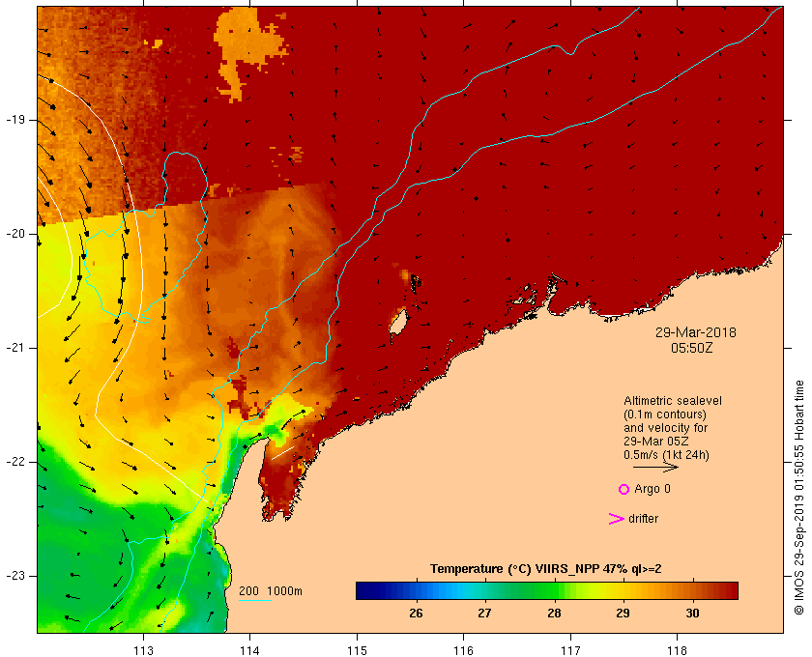Click colorbar tick label 29

623,614
